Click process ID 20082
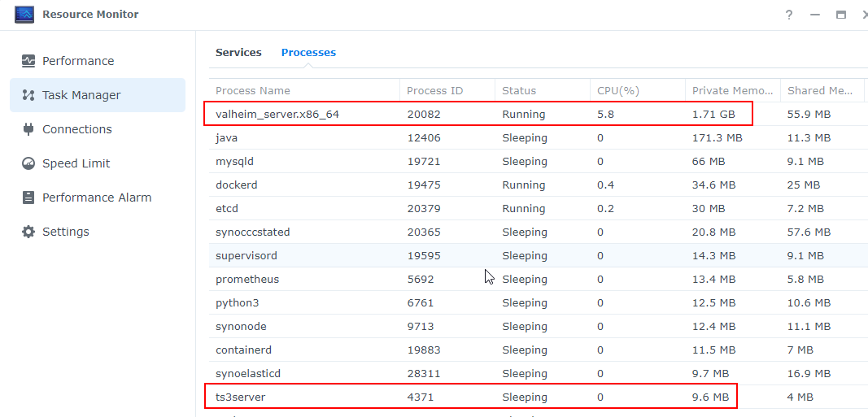The width and height of the screenshot is (868, 417). coord(424,115)
